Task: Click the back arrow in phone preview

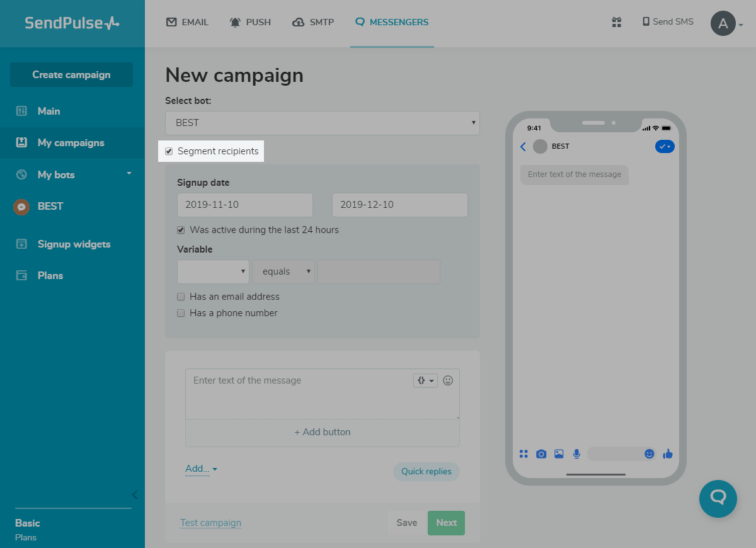Action: click(x=523, y=147)
